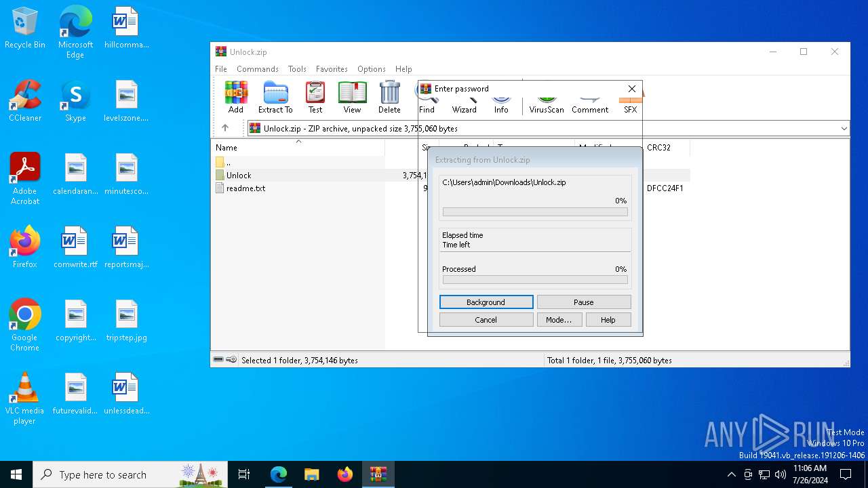Select tripstep.jpg desktop file
The width and height of the screenshot is (868, 488).
pos(126,321)
